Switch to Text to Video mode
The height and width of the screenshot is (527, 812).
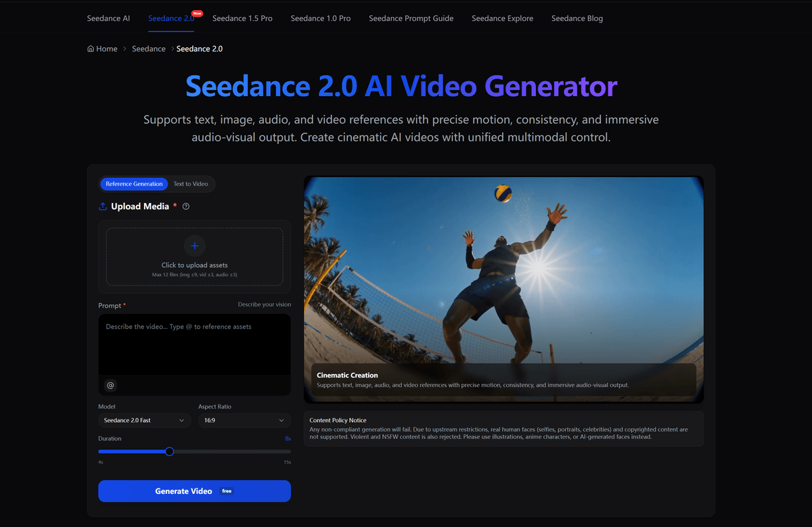pos(190,183)
